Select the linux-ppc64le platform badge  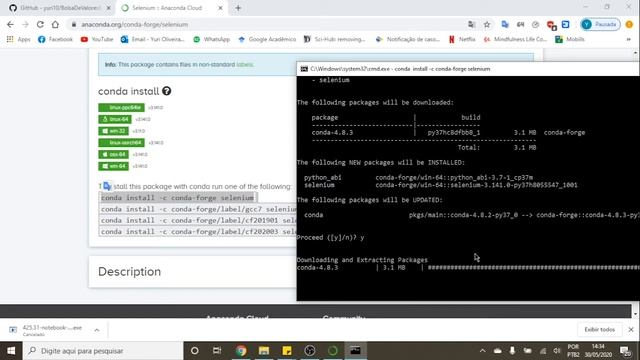[121, 107]
